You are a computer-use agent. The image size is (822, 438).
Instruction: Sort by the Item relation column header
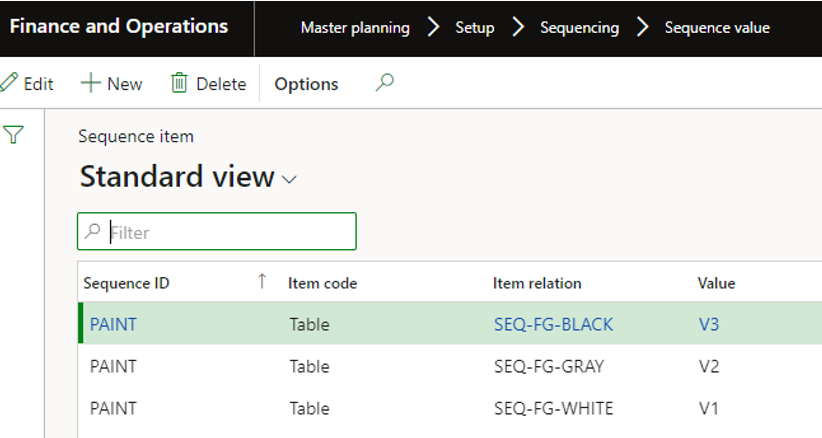pyautogui.click(x=537, y=283)
